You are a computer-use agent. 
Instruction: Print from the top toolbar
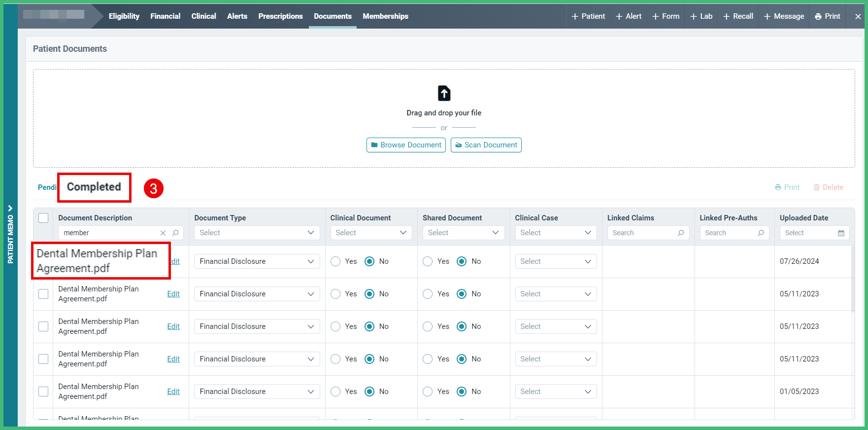(828, 16)
